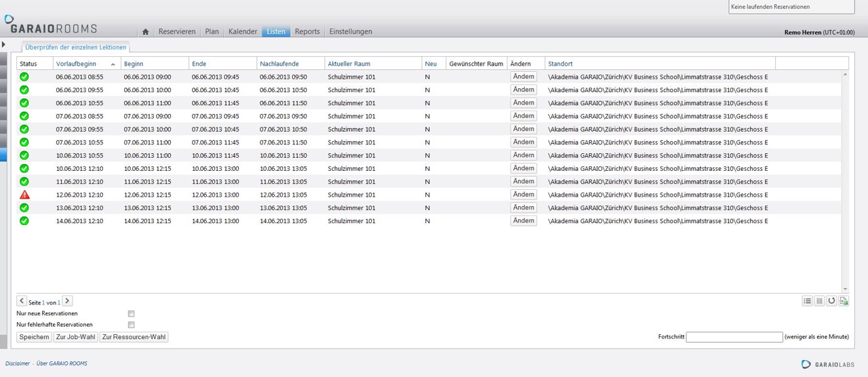868x377 pixels.
Task: Expand the collapsed left sidebar arrow
Action: point(3,45)
